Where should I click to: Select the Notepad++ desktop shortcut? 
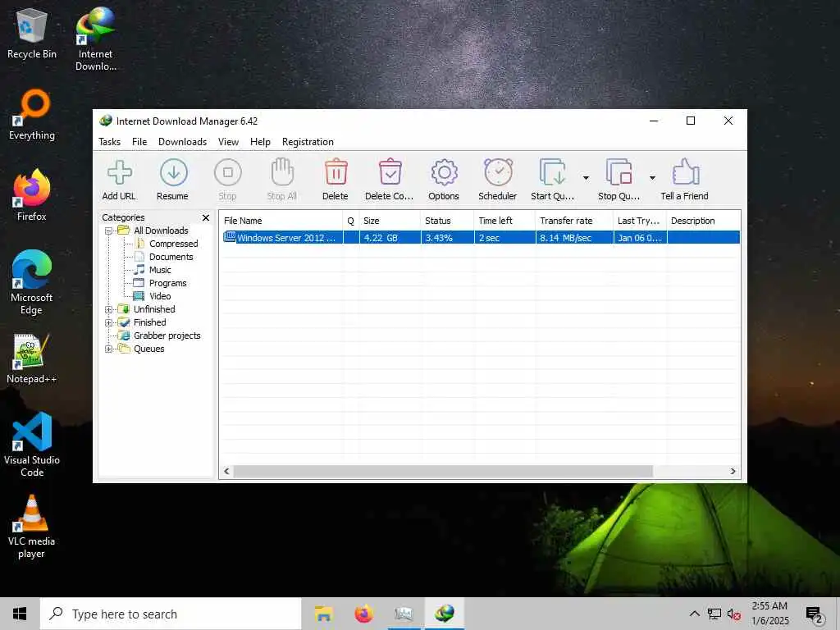click(32, 358)
